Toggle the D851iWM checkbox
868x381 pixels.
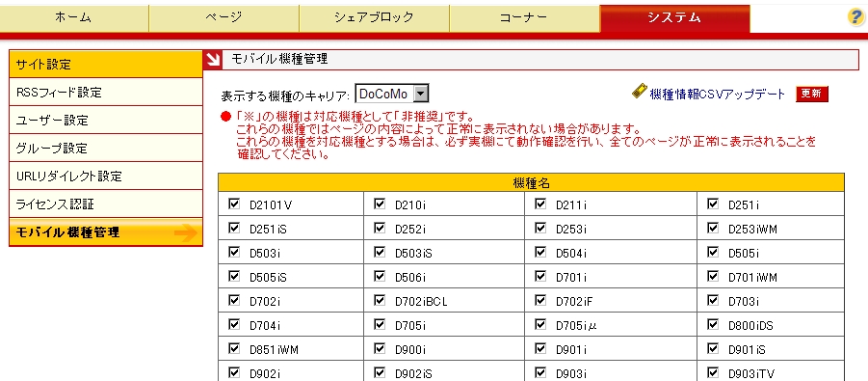click(x=233, y=348)
